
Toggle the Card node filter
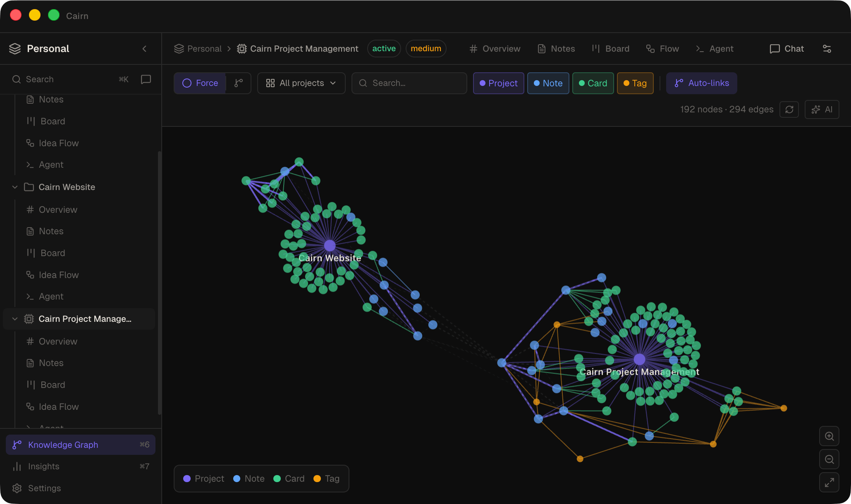tap(593, 83)
